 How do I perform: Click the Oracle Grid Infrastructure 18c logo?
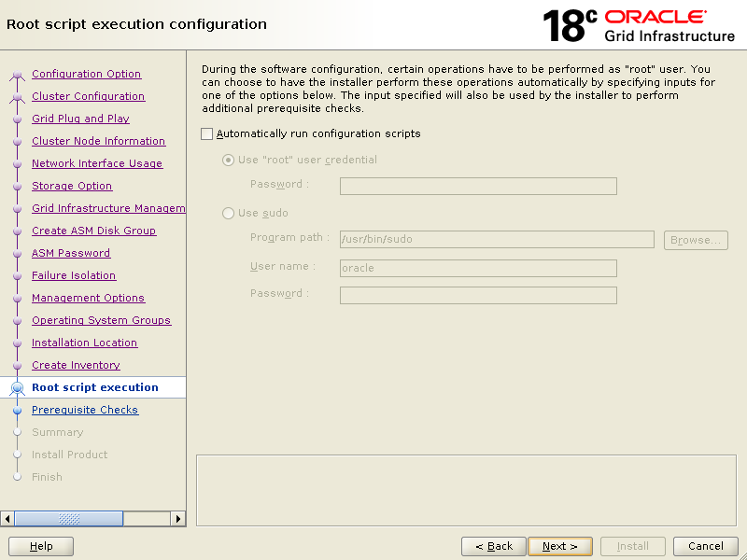639,26
